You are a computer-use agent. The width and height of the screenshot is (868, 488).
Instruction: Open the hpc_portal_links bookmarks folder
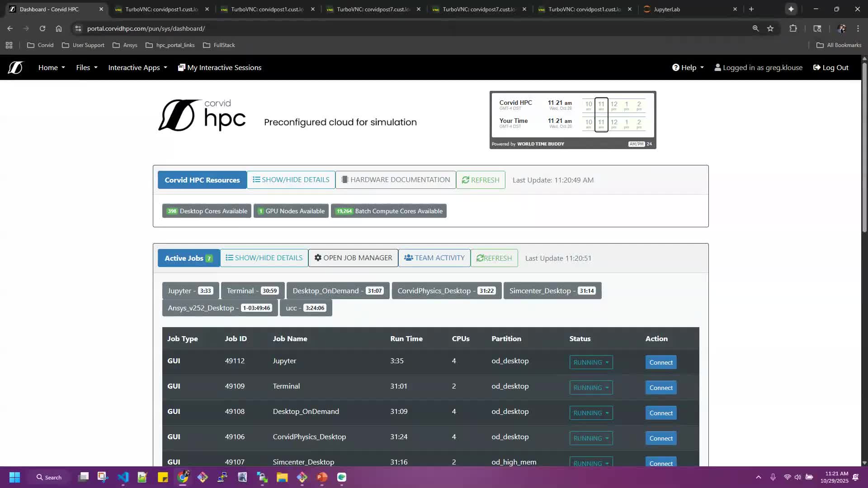coord(170,45)
